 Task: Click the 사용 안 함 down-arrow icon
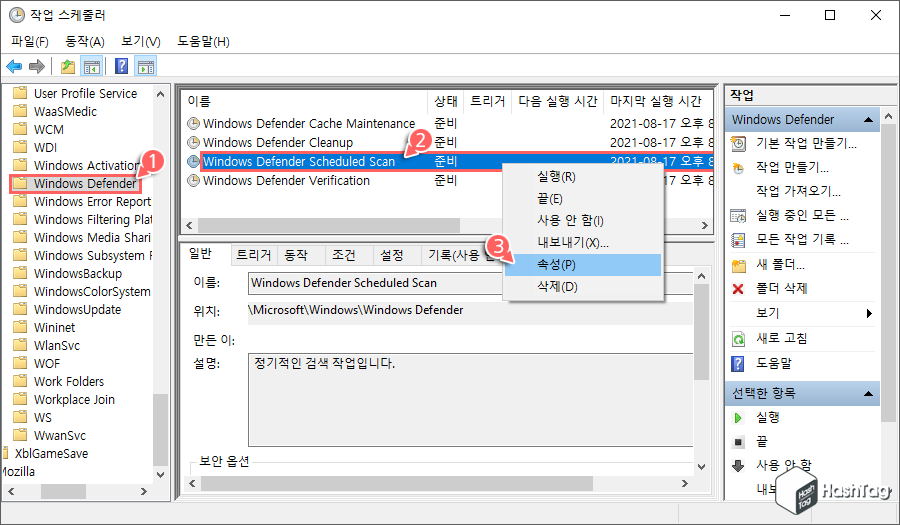coord(738,465)
